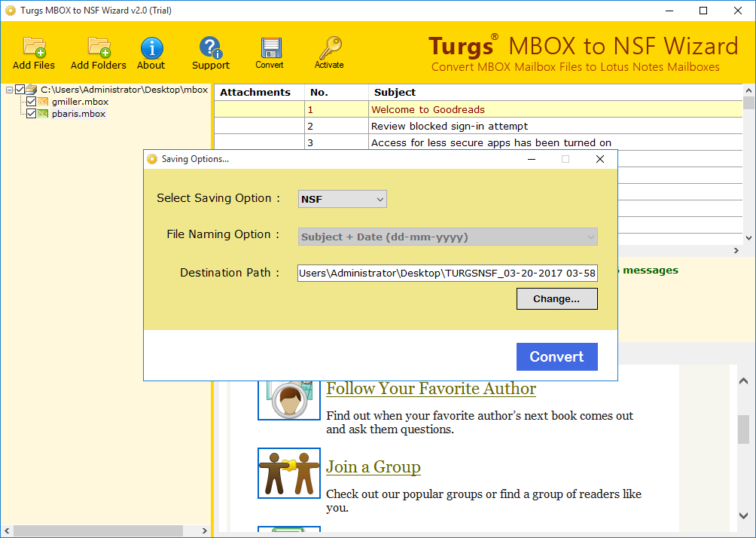Click the gmiller.mbox envelope icon

click(43, 101)
